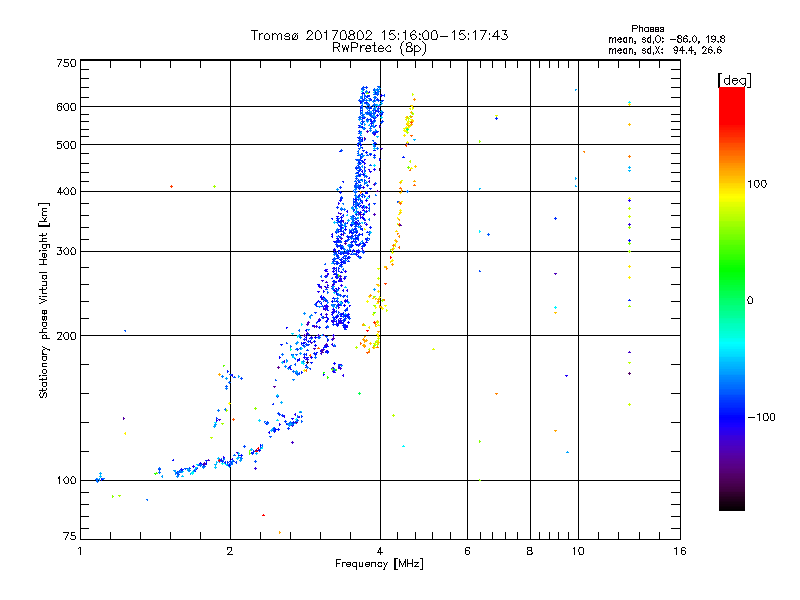Click the 'Phases' header text
This screenshot has height=600, width=800.
pos(647,29)
